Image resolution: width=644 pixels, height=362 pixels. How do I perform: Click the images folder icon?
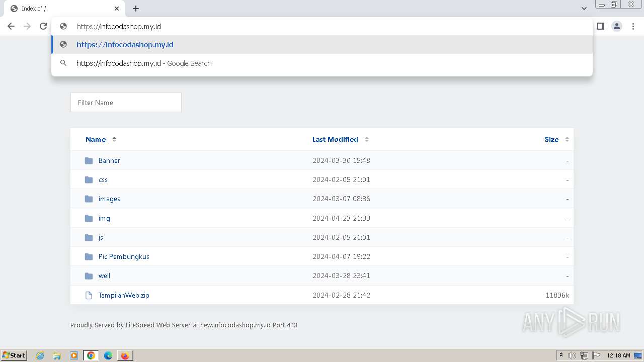click(x=89, y=199)
